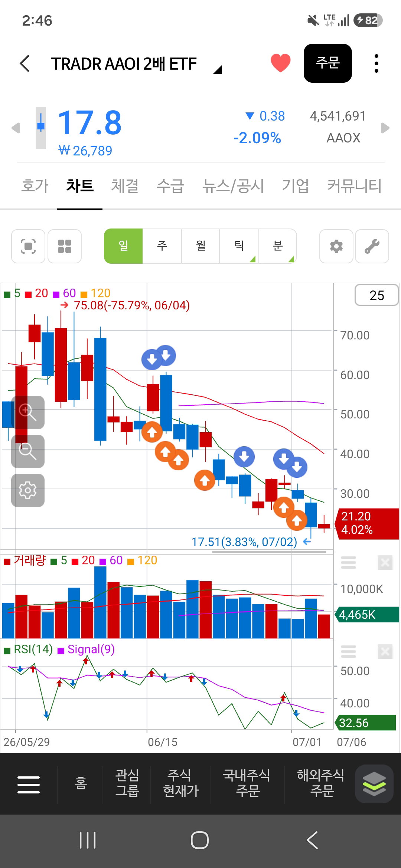401x868 pixels.
Task: Close the RSI panel with X
Action: click(385, 652)
